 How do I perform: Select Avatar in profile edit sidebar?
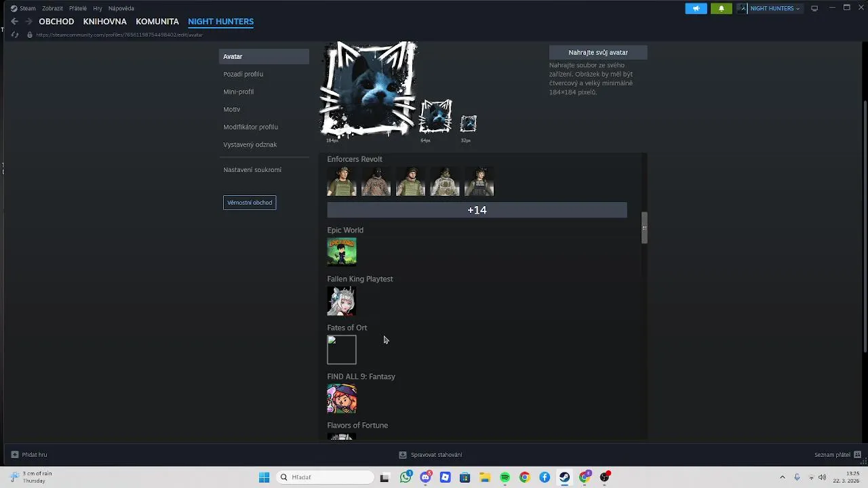tap(264, 56)
